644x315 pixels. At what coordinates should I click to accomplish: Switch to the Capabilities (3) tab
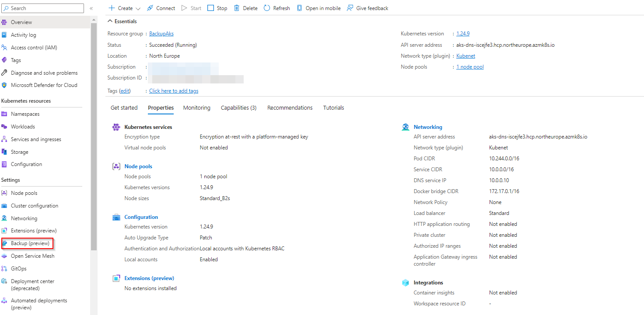238,107
